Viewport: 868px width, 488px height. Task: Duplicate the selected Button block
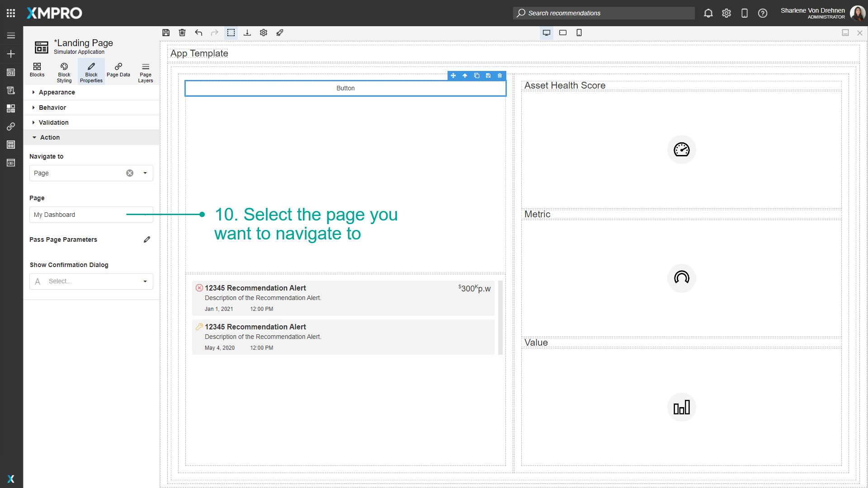click(477, 75)
